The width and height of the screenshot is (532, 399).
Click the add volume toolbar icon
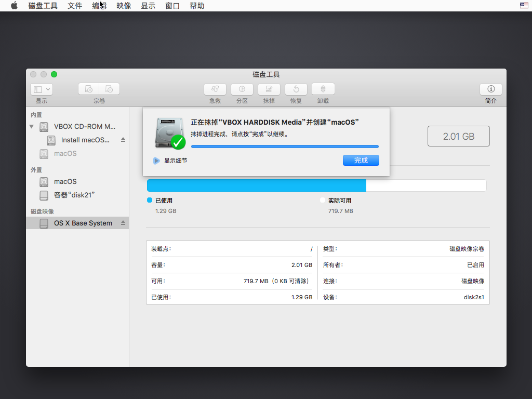point(88,89)
